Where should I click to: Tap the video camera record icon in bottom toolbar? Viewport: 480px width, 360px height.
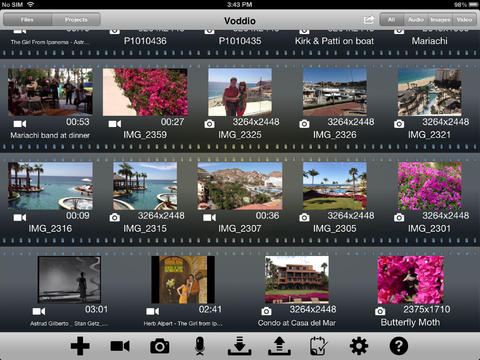click(120, 346)
